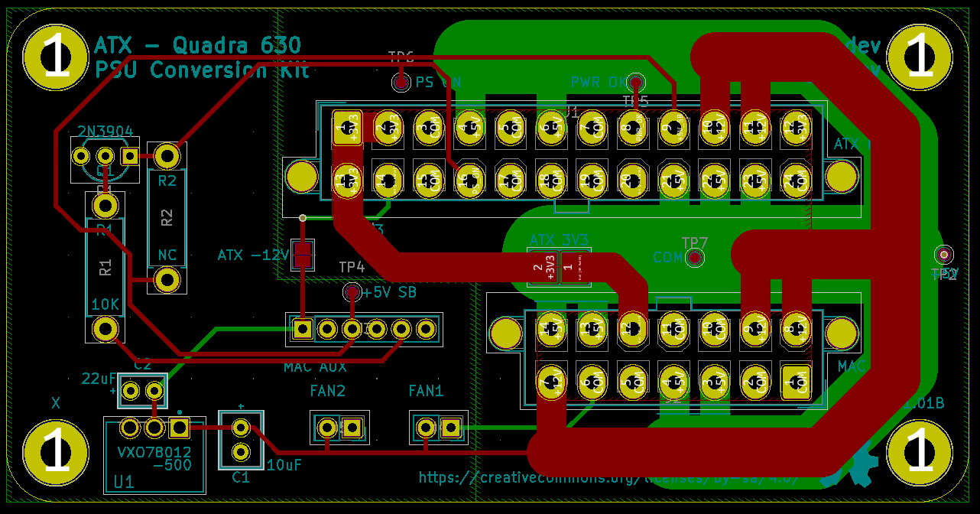980x514 pixels.
Task: Select ATX connector pin 8 PWR_OK pad
Action: [632, 128]
